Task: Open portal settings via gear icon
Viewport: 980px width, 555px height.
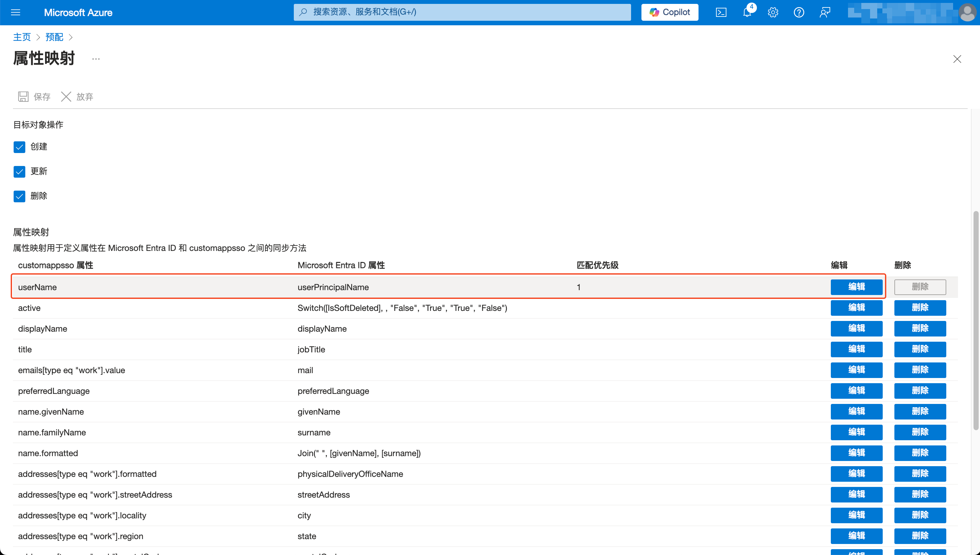Action: 773,12
